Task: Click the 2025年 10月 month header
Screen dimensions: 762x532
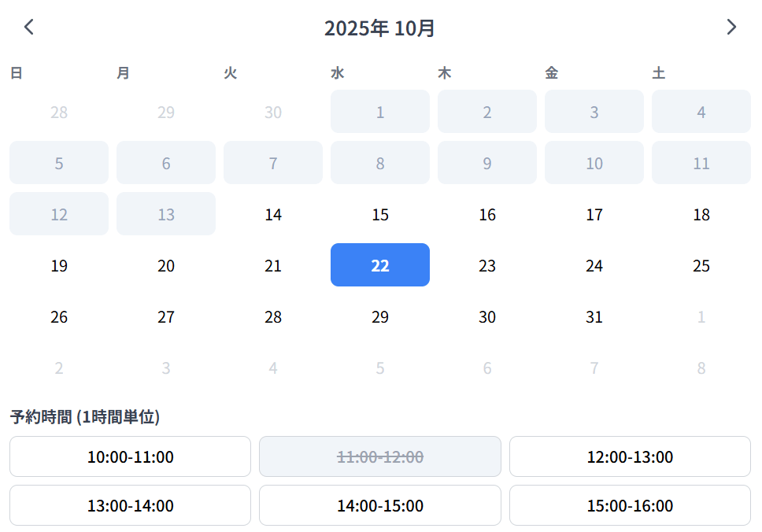Action: coord(380,28)
